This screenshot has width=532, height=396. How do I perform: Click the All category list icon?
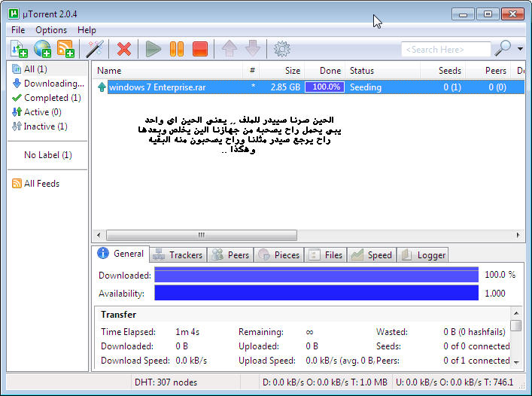coord(17,69)
